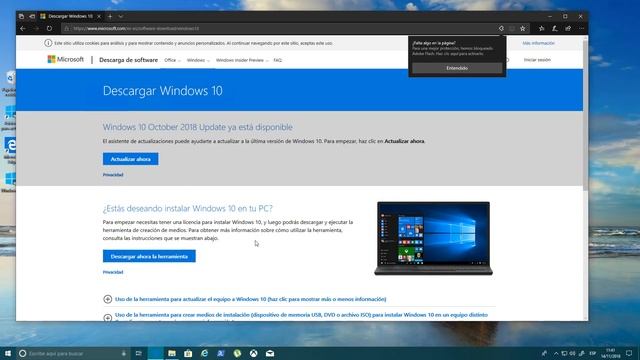The width and height of the screenshot is (640, 360).
Task: Open the Edge icon in taskbar
Action: point(204,353)
